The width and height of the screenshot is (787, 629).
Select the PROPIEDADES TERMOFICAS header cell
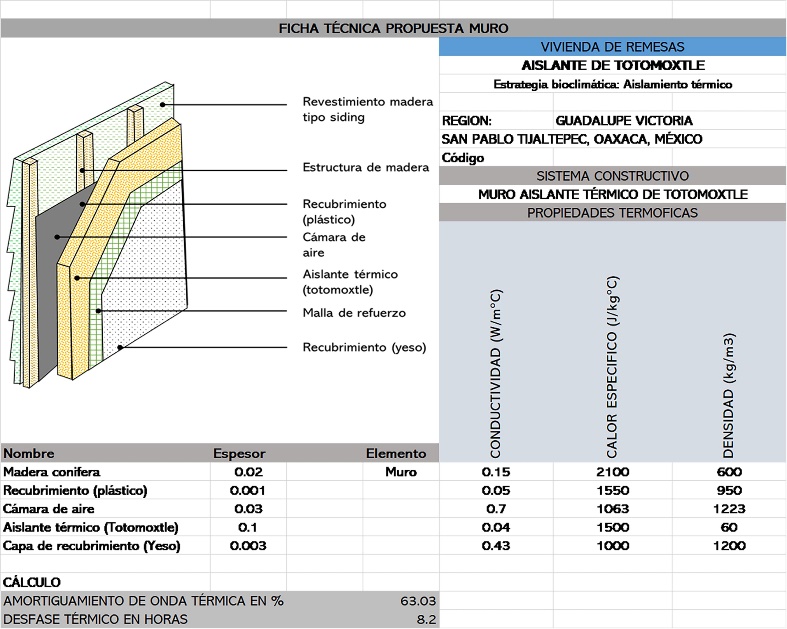pyautogui.click(x=612, y=213)
